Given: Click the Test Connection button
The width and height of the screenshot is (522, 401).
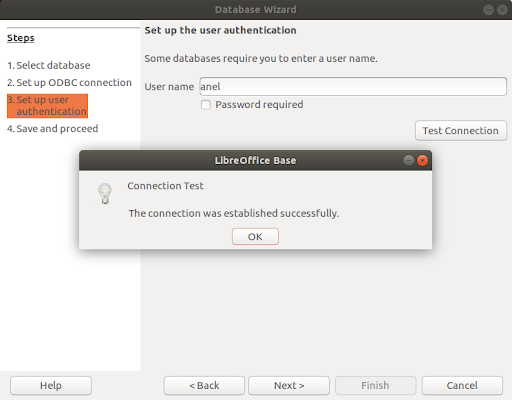Looking at the screenshot, I should [461, 131].
